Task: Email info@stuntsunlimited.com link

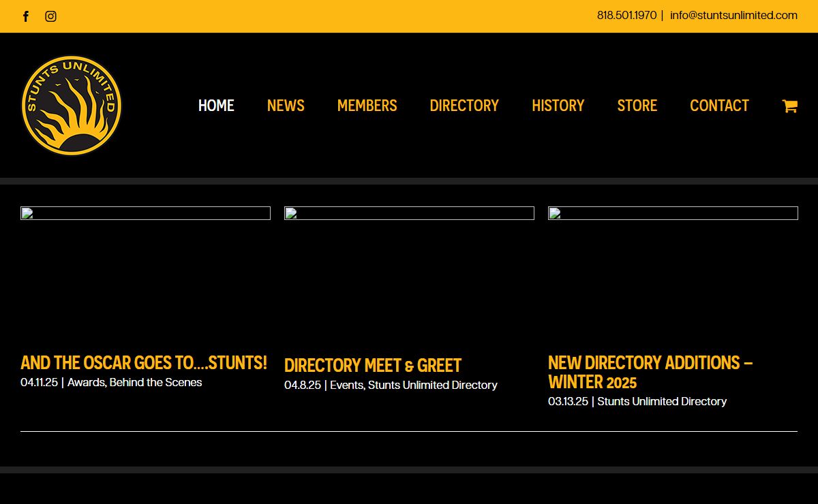Action: [733, 16]
